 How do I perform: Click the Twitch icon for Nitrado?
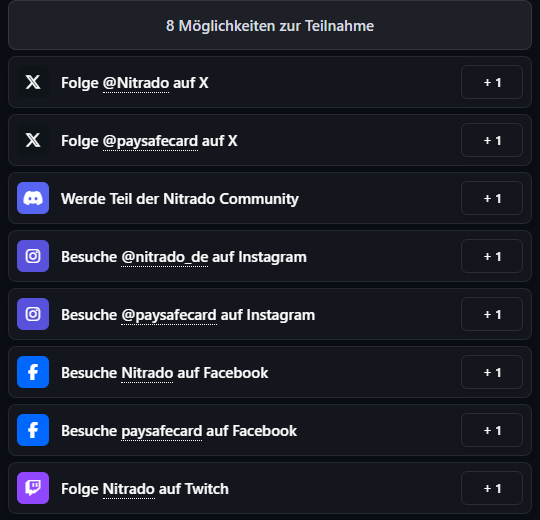(x=33, y=488)
